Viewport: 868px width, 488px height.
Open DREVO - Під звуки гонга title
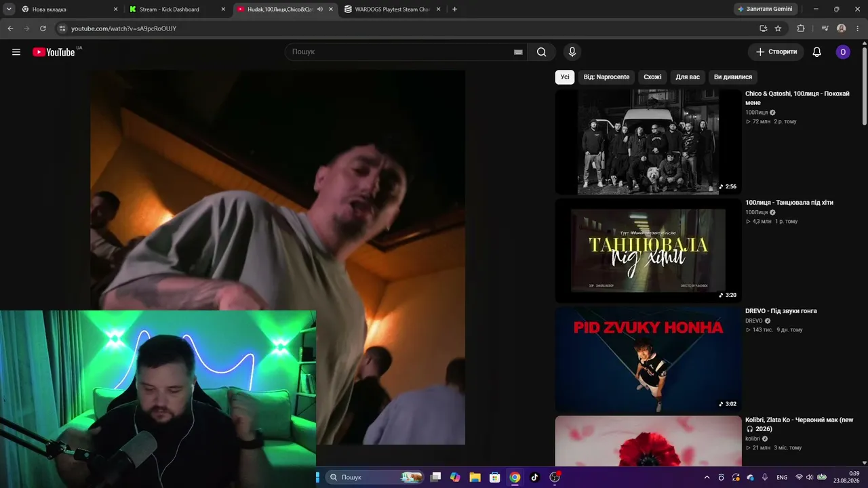click(781, 311)
